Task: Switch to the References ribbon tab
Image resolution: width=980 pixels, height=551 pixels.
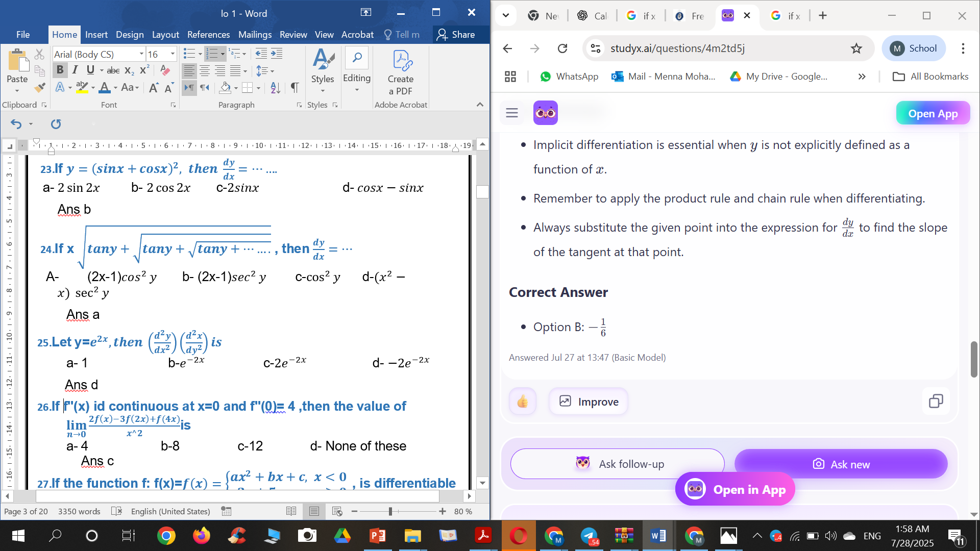Action: click(x=208, y=35)
